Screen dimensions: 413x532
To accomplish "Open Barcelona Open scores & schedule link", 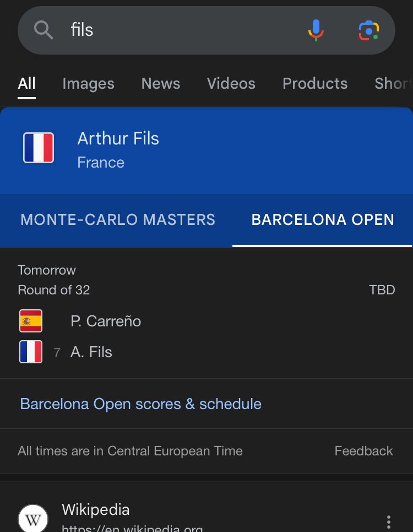I will (140, 404).
